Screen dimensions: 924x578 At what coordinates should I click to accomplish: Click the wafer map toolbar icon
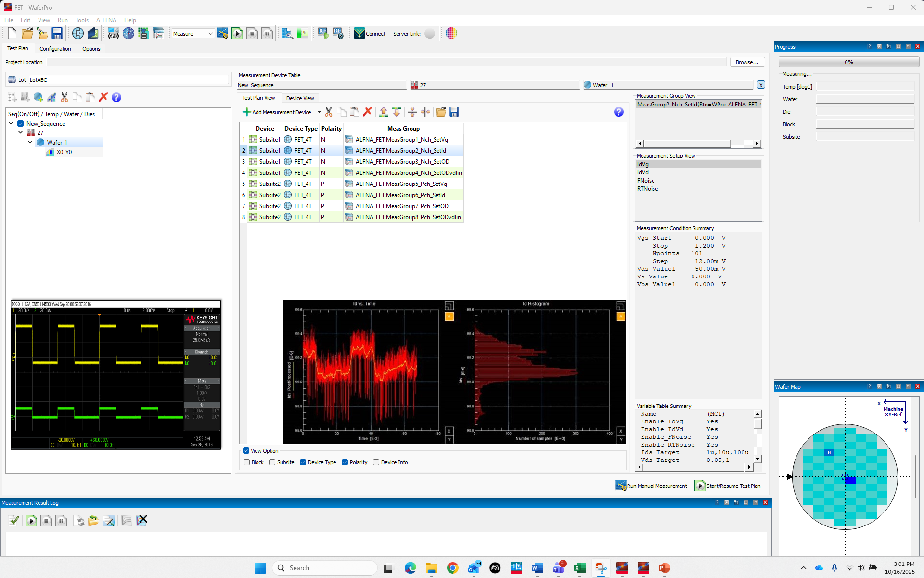pyautogui.click(x=128, y=33)
